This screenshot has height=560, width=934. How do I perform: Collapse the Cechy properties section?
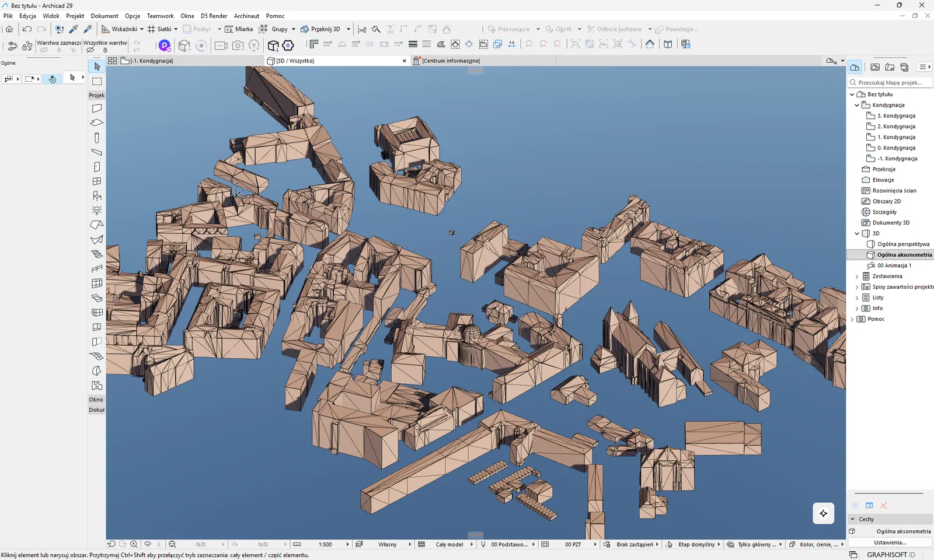pyautogui.click(x=853, y=519)
